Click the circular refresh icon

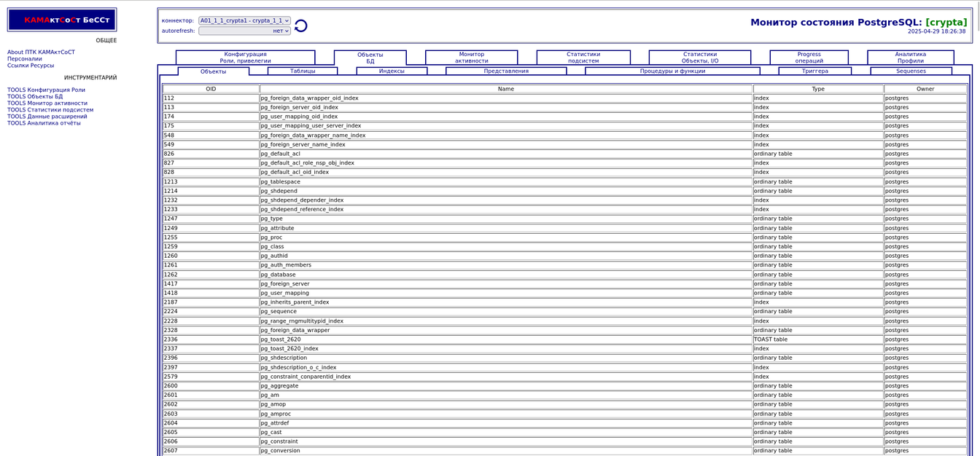tap(300, 26)
